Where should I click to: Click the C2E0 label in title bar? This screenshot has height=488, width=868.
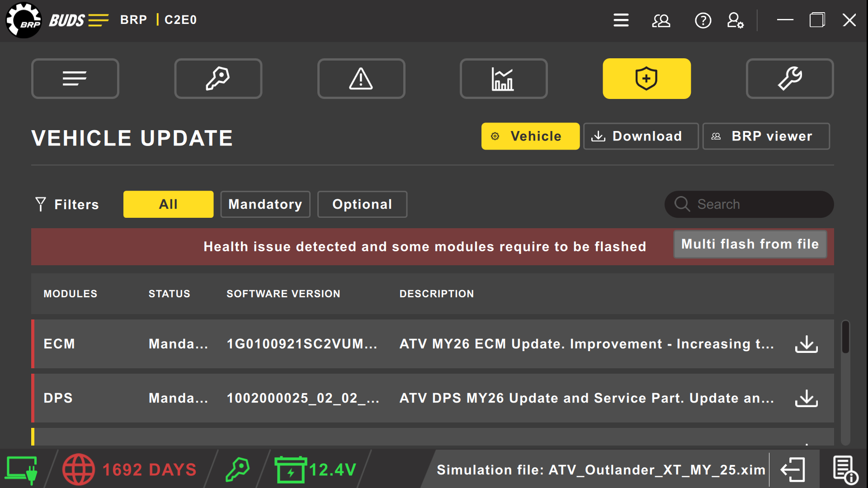(181, 20)
